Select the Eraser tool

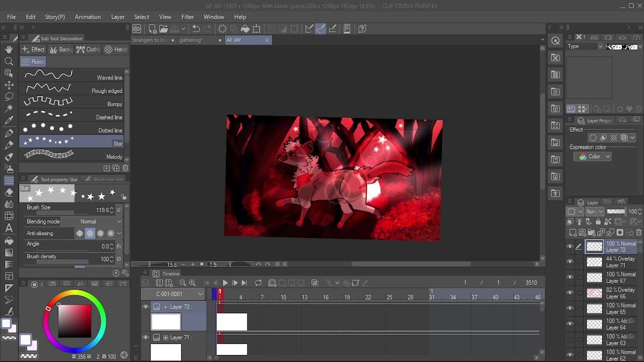tap(9, 192)
